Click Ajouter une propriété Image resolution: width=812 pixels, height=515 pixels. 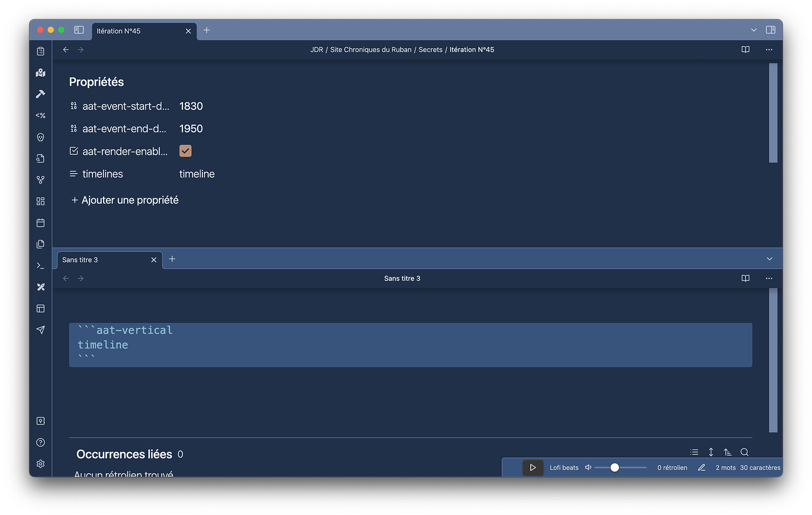(x=125, y=200)
